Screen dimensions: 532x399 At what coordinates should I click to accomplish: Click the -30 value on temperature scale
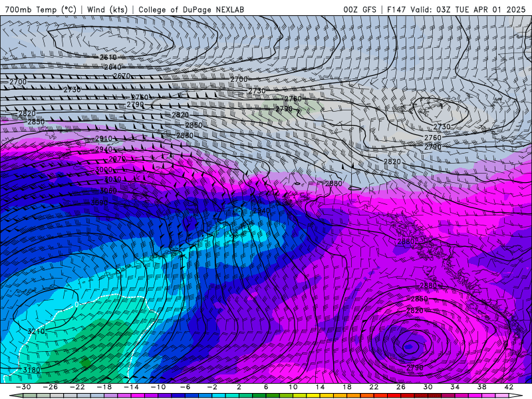click(23, 387)
